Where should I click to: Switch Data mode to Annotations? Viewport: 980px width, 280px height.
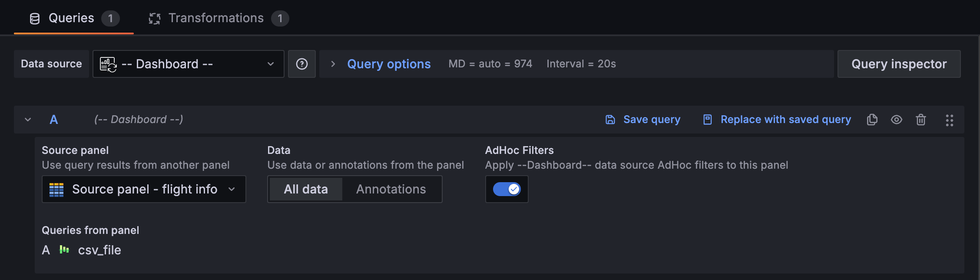point(391,189)
